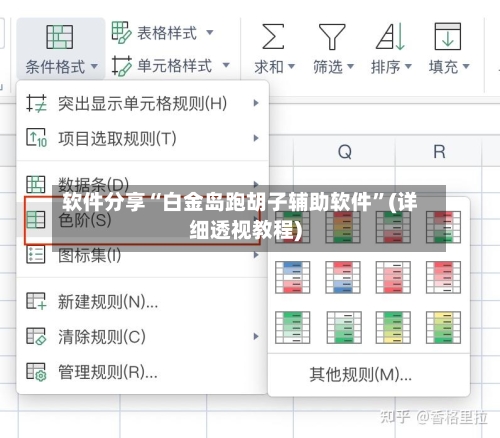The image size is (500, 438).
Task: Click the 色阶 color scale icon
Action: point(36,219)
